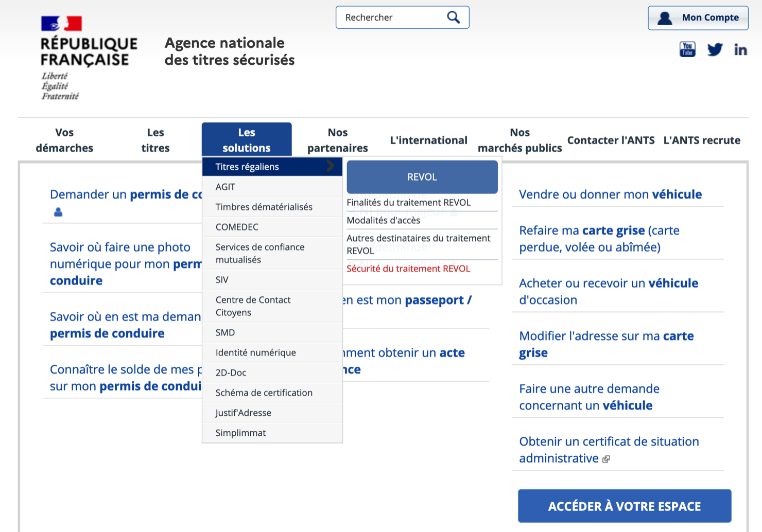
Task: Click the République Française logo
Action: [x=89, y=58]
